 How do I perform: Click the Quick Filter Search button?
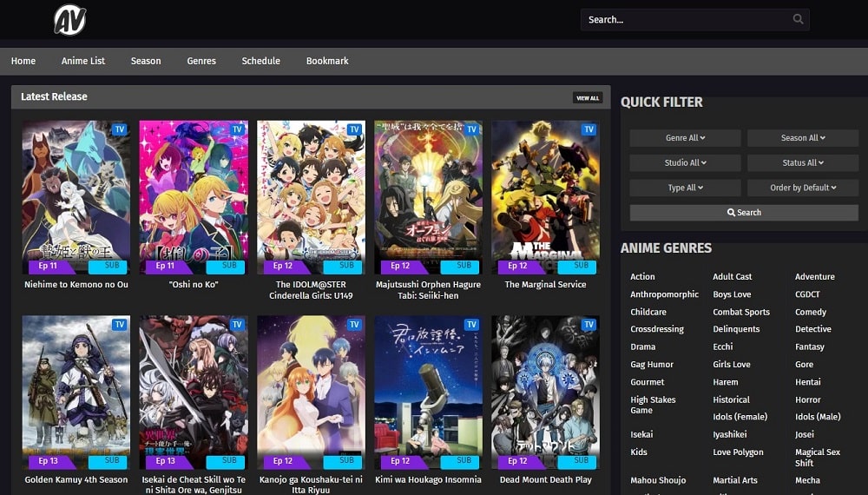[x=744, y=213]
